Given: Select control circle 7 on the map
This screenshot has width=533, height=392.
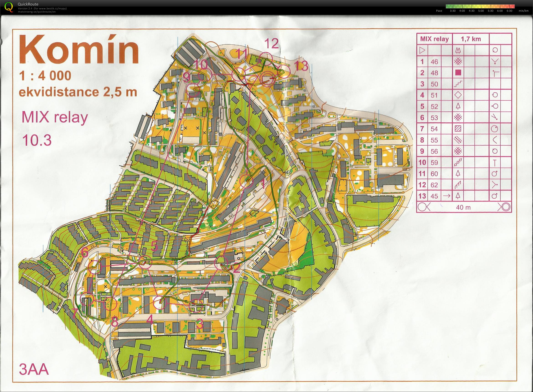Looking at the screenshot, I should (87, 299).
